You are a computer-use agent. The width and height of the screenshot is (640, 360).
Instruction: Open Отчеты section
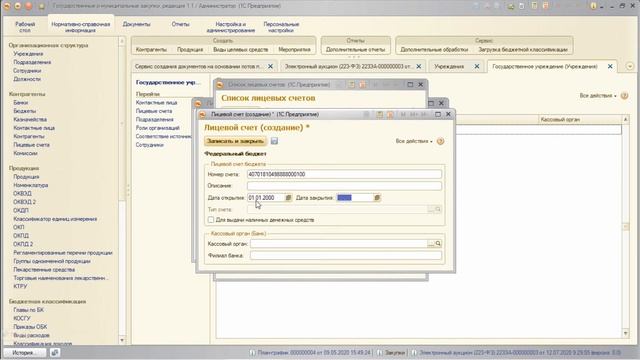pyautogui.click(x=180, y=24)
